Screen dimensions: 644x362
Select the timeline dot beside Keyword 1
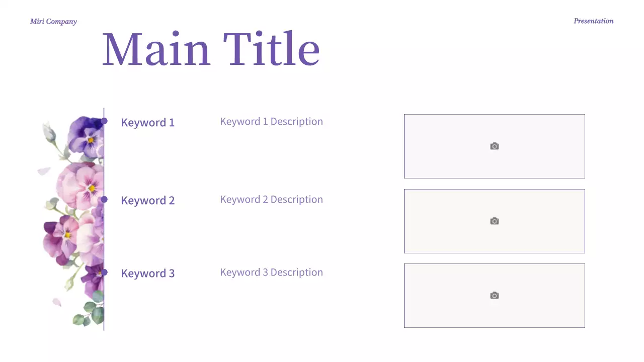[104, 121]
